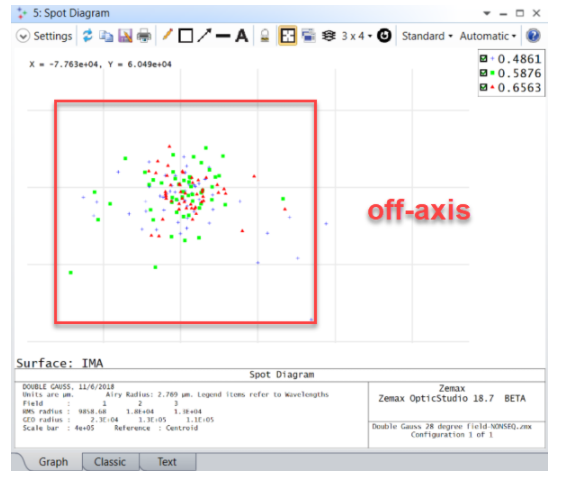Toggle the active cursor grid icon
The height and width of the screenshot is (477, 574).
[287, 36]
